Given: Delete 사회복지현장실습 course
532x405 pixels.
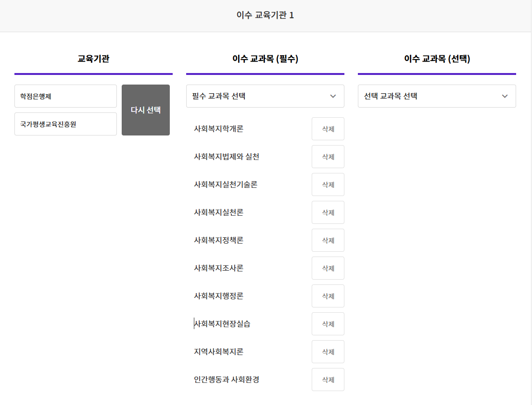Looking at the screenshot, I should pos(328,324).
